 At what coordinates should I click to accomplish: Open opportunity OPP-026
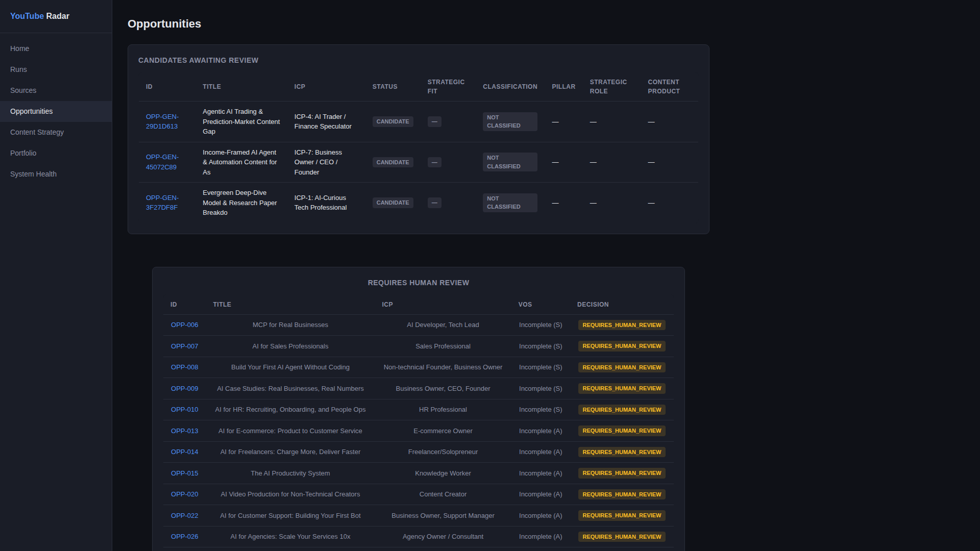coord(184,537)
